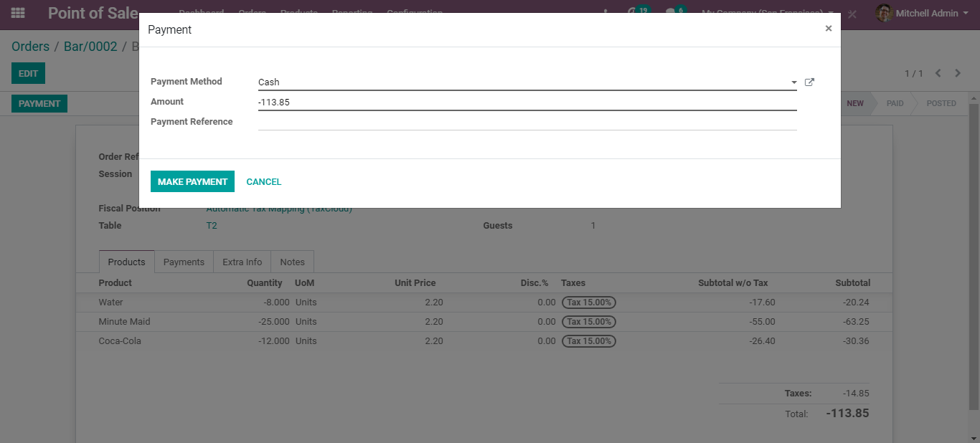
Task: Click the Amount field showing -113.85
Action: 527,103
